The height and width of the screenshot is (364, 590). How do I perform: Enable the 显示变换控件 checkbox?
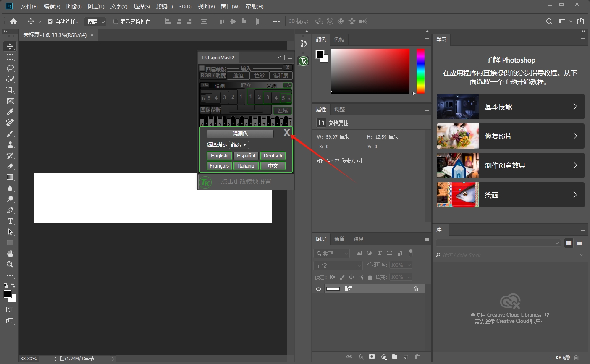(116, 21)
